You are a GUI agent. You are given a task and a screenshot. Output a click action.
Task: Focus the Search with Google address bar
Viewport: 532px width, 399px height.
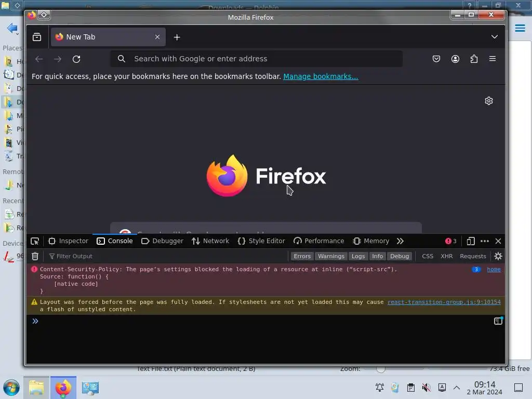[257, 59]
